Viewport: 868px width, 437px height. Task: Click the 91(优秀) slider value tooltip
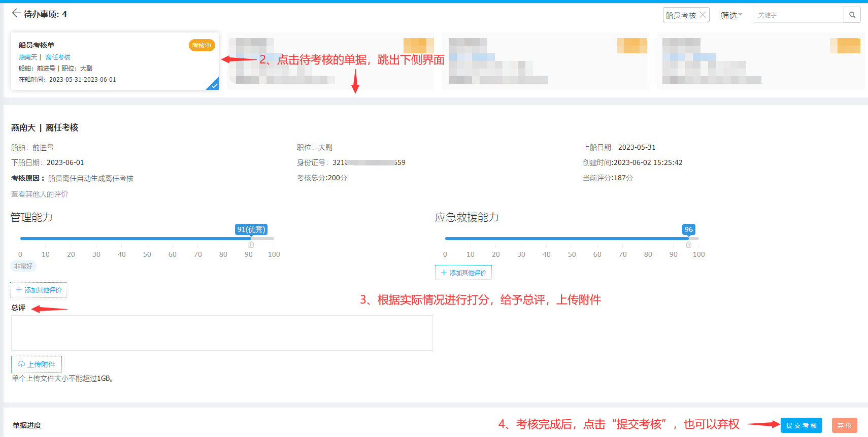pyautogui.click(x=251, y=229)
